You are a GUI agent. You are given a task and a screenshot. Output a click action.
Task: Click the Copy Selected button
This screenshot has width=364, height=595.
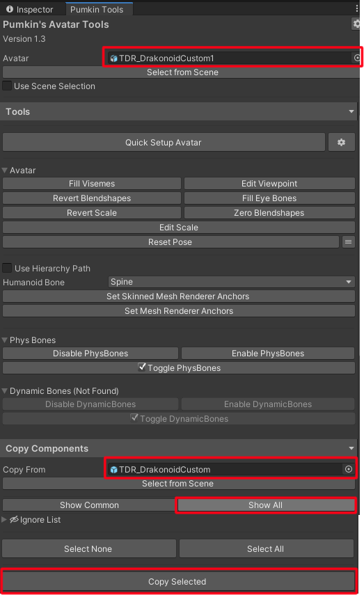coord(178,581)
